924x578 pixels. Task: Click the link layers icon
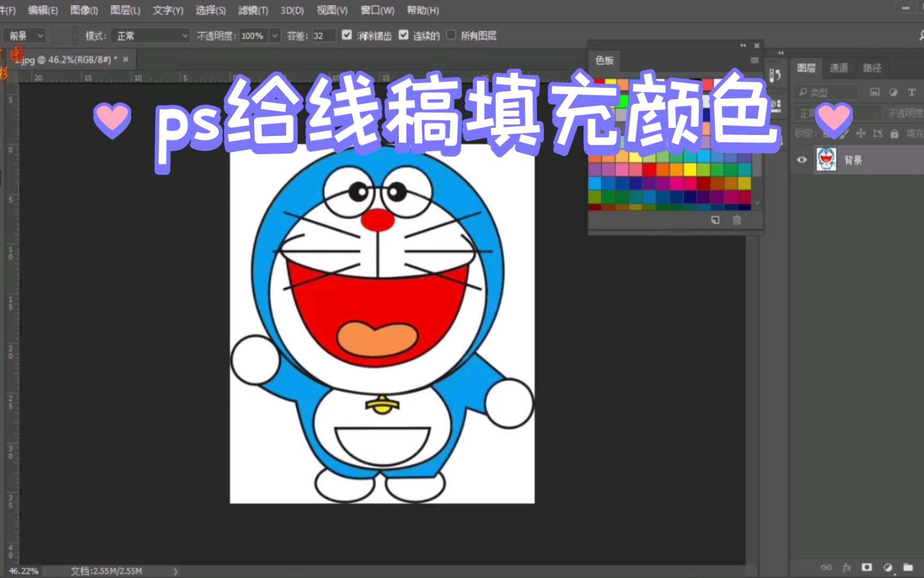[826, 567]
